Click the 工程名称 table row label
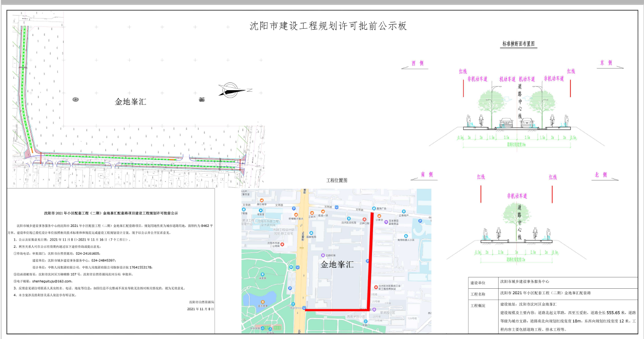Screen dimensions: 644x339 pyautogui.click(x=479, y=294)
